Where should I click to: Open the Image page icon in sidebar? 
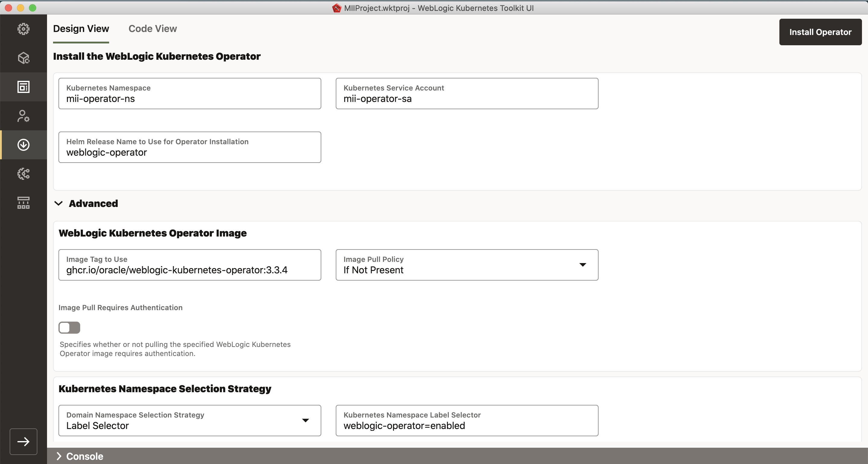point(23,87)
